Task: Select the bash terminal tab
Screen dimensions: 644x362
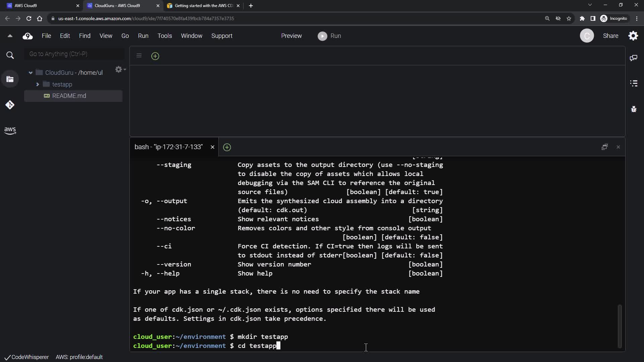Action: coord(168,147)
